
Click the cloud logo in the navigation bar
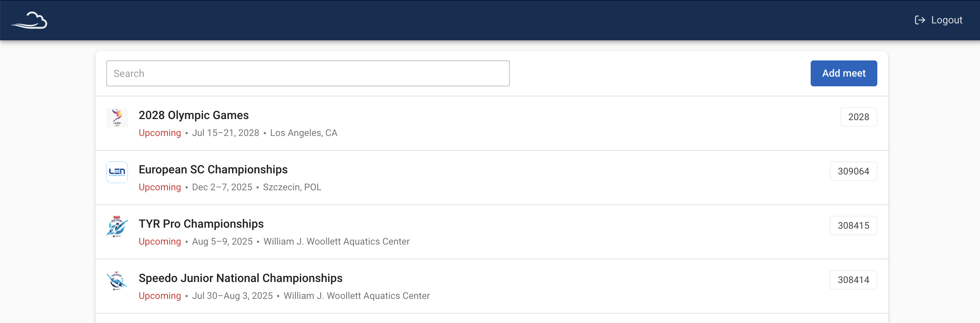pyautogui.click(x=30, y=20)
